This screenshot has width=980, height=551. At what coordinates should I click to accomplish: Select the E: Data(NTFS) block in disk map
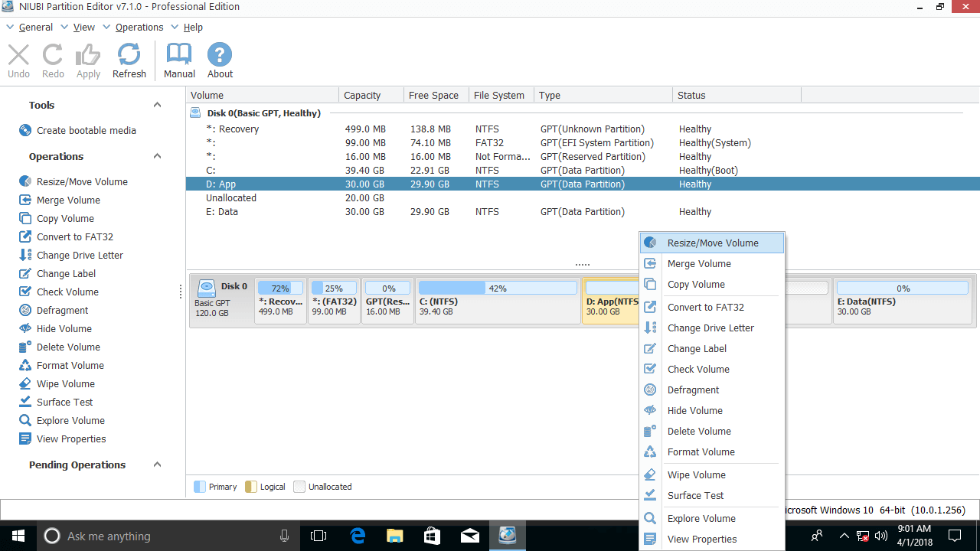(903, 300)
